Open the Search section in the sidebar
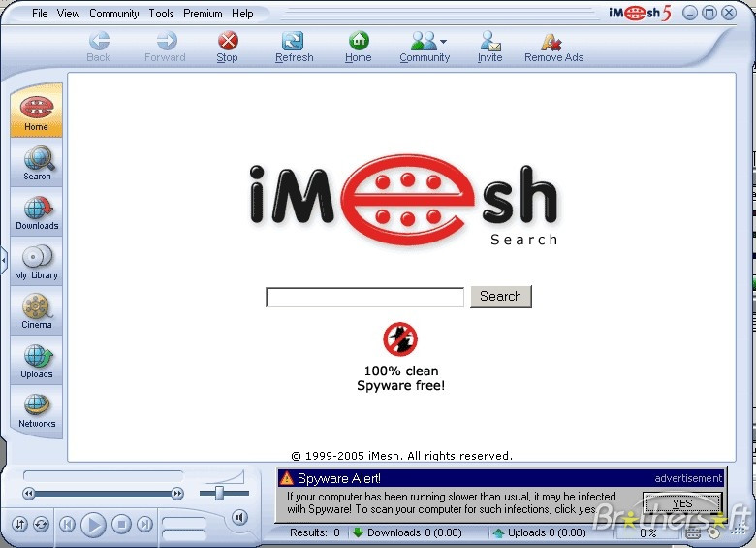This screenshot has height=548, width=756. coord(37,163)
